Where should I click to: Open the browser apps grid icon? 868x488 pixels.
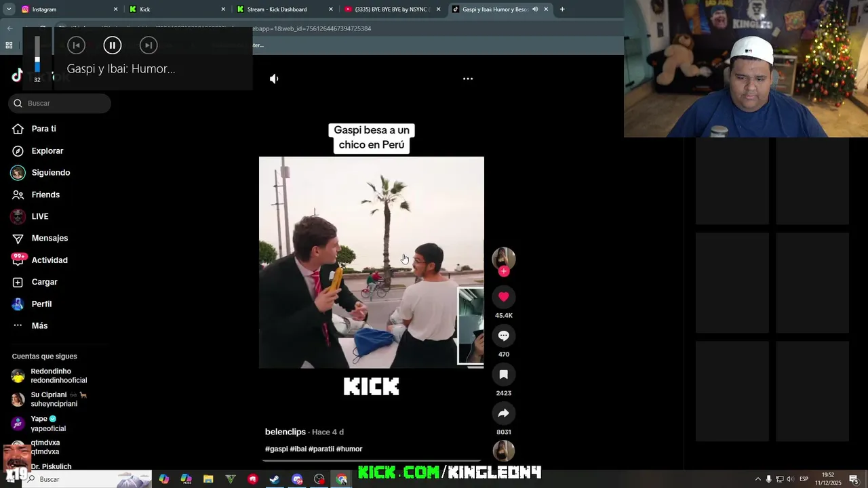click(x=9, y=45)
